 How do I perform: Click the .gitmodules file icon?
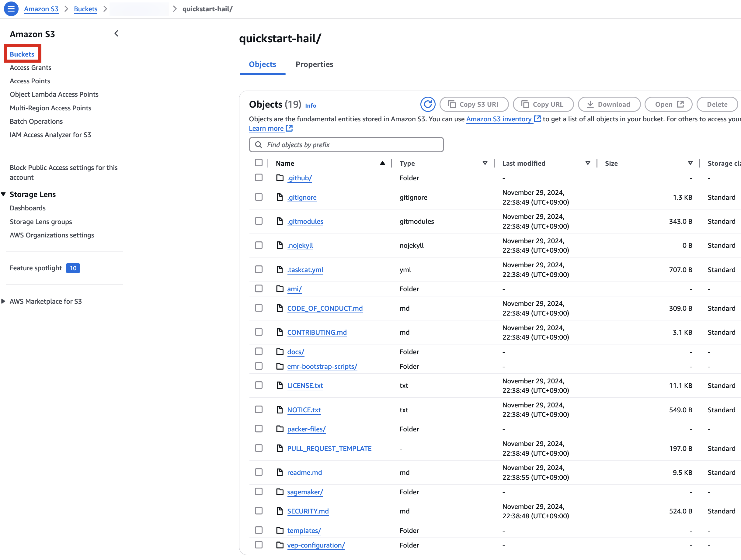coord(280,221)
